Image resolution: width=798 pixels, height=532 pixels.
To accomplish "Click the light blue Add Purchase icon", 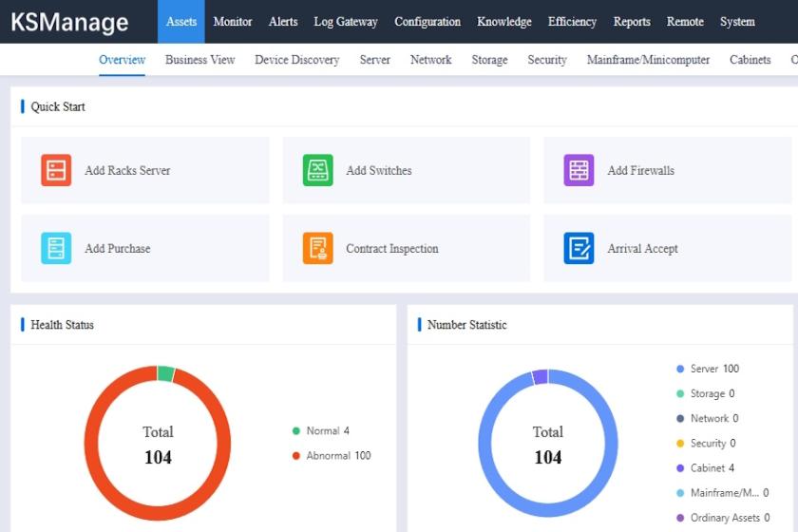I will [x=56, y=248].
